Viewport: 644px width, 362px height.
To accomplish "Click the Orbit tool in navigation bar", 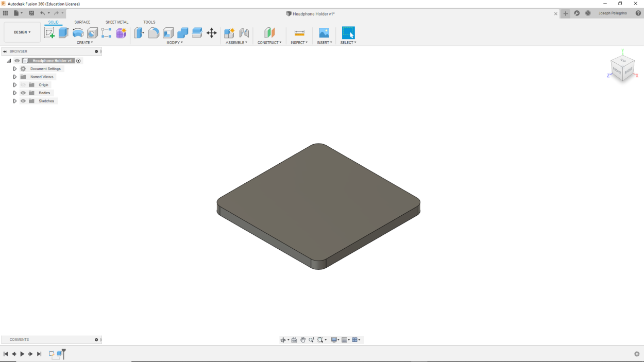I will (x=283, y=339).
